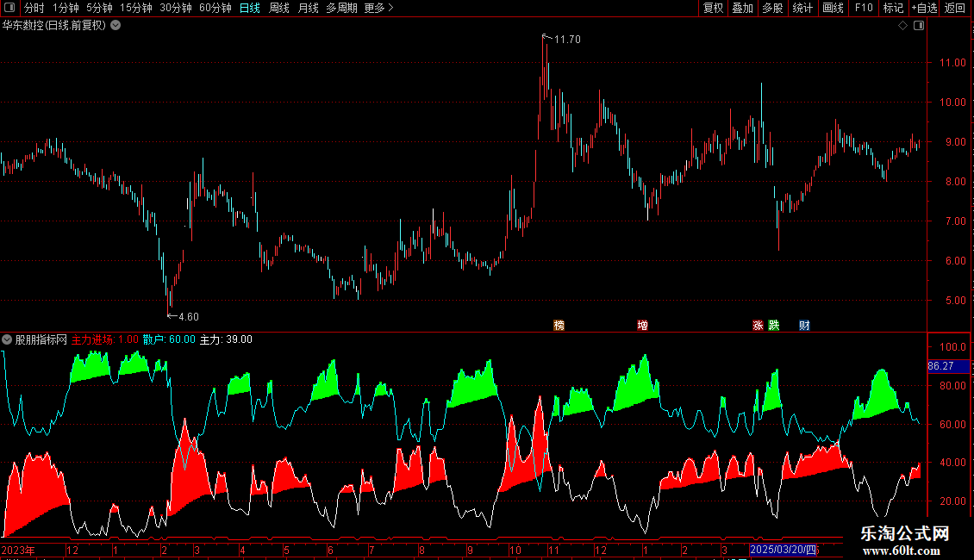Viewport: 974px width, 560px height.
Task: Click the 增 event marker
Action: 642,326
